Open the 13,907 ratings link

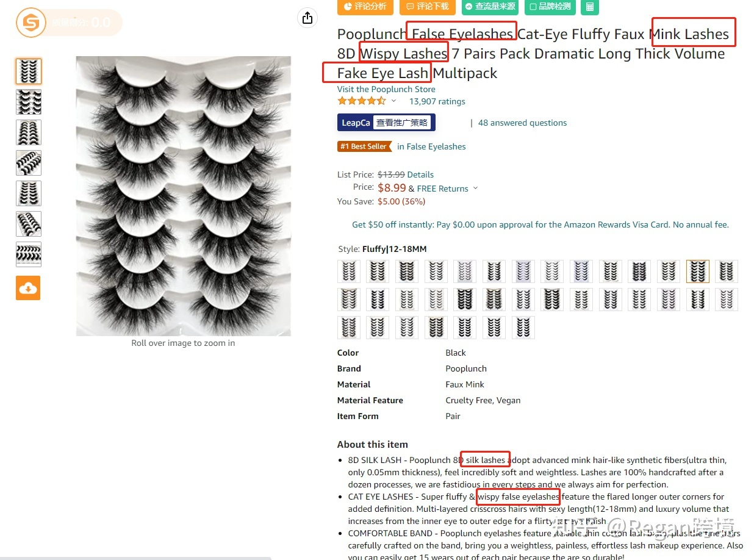437,102
